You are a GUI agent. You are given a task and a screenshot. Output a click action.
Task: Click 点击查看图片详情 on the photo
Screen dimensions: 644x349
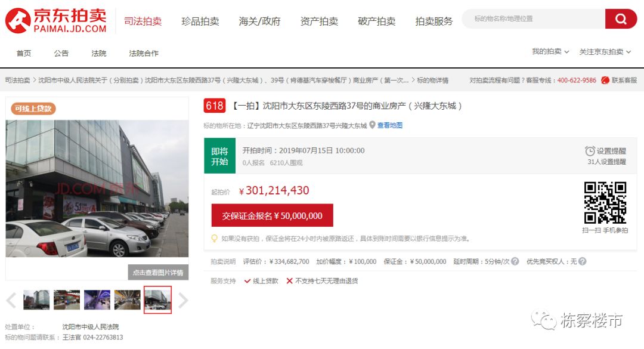[159, 272]
